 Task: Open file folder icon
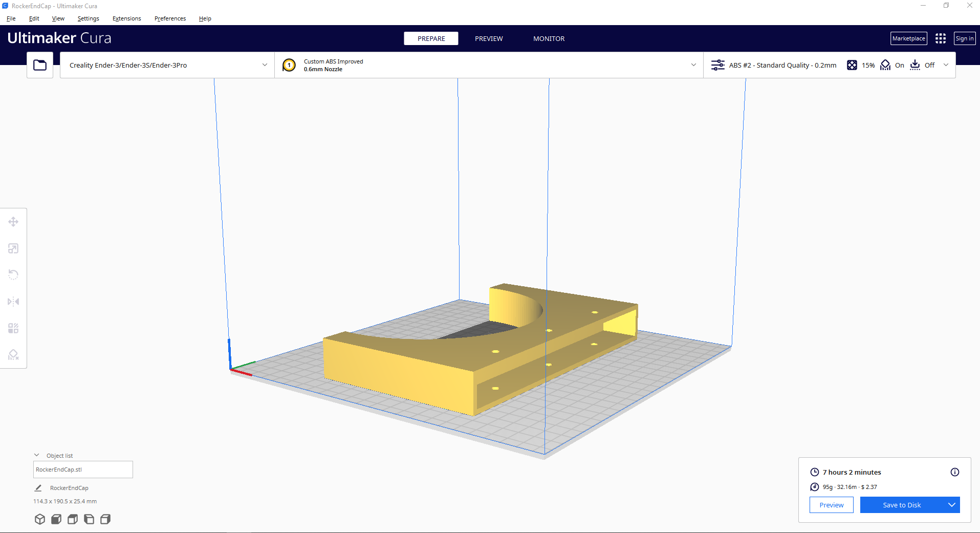click(x=40, y=65)
